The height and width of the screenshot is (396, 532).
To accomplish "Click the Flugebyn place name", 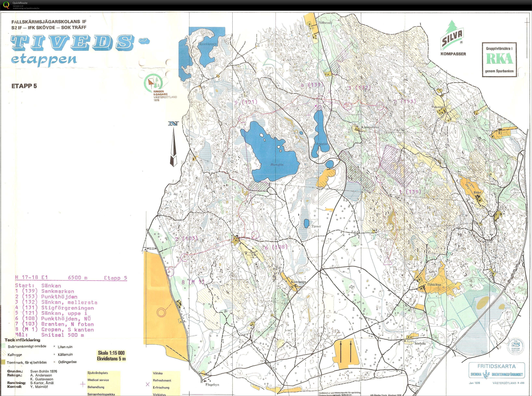I will pyautogui.click(x=212, y=384).
